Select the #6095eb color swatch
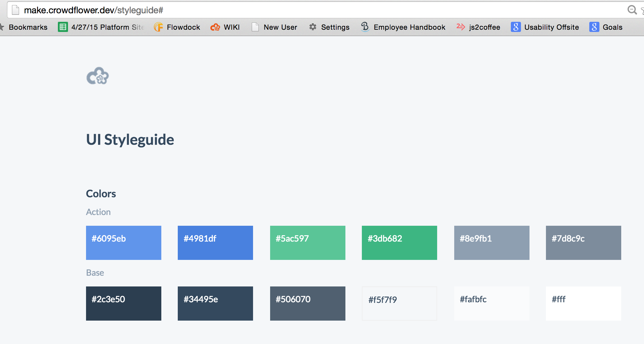Screen dimensions: 644x344 [124, 243]
